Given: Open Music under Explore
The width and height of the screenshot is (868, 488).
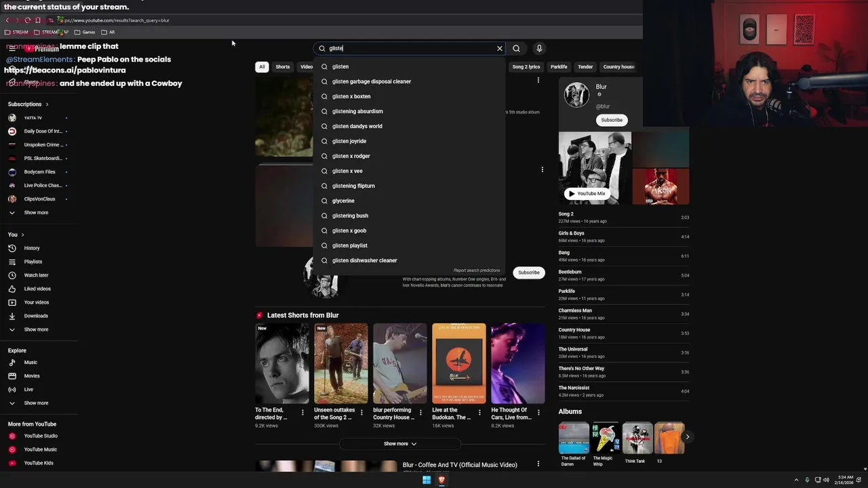Looking at the screenshot, I should click(x=31, y=363).
